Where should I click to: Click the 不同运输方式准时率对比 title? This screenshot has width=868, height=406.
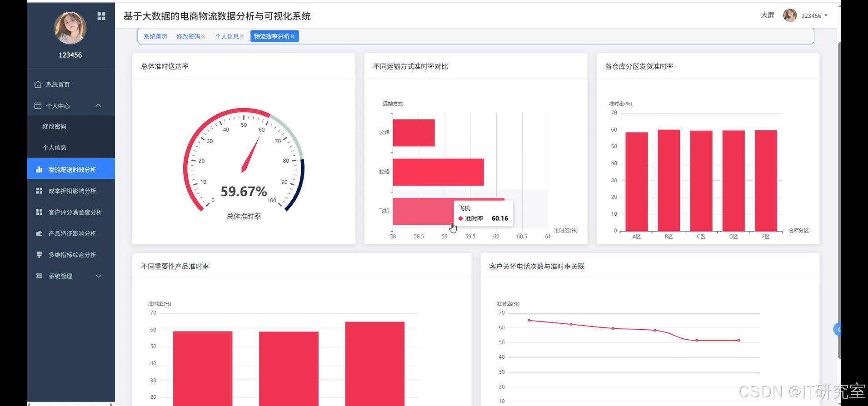(410, 66)
